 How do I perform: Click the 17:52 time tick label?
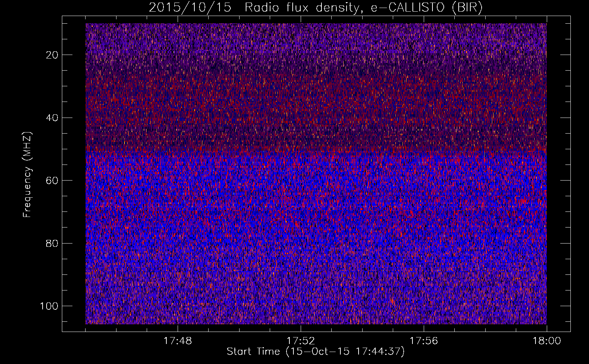301,341
